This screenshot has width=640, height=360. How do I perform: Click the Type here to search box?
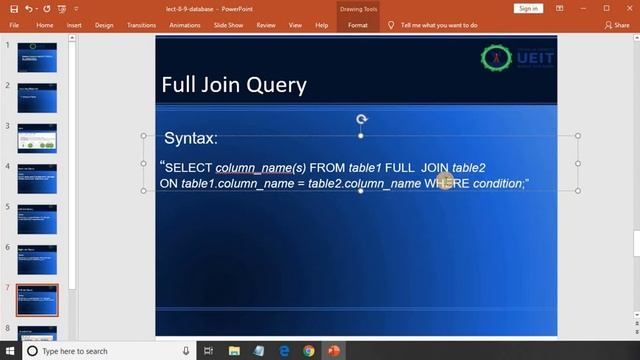click(x=109, y=351)
